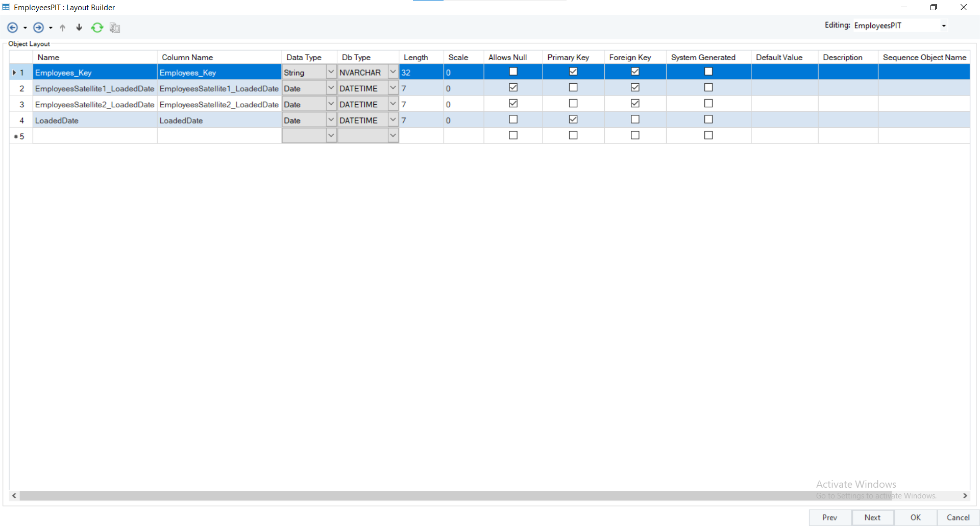Open the Editing EmployeesPIT dropdown
The width and height of the screenshot is (980, 526).
944,26
